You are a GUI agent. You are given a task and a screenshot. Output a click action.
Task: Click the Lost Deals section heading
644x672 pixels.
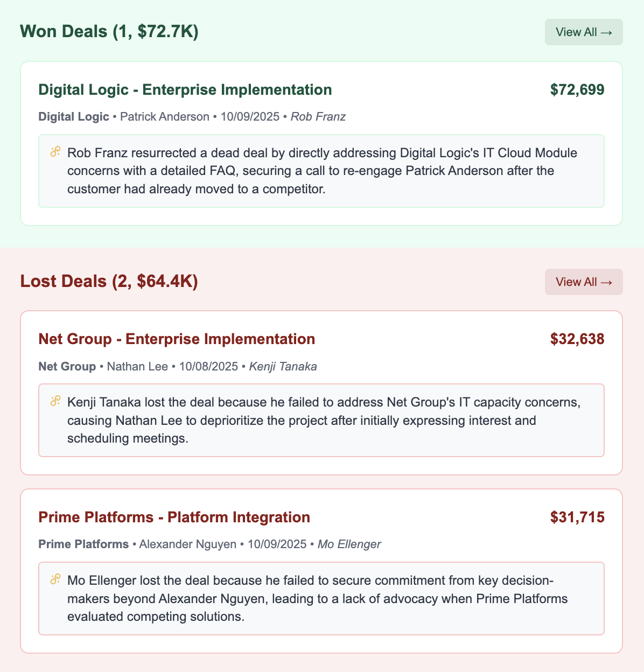[109, 282]
